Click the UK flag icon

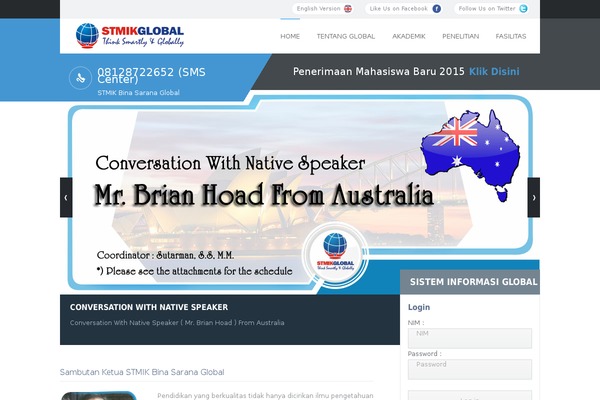pyautogui.click(x=347, y=9)
